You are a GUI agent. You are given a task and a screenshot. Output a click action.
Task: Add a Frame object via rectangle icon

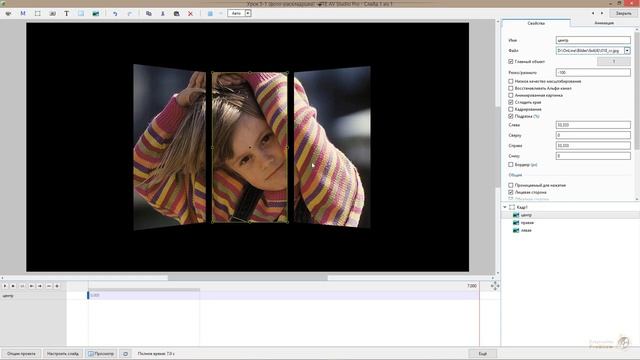pos(38,13)
